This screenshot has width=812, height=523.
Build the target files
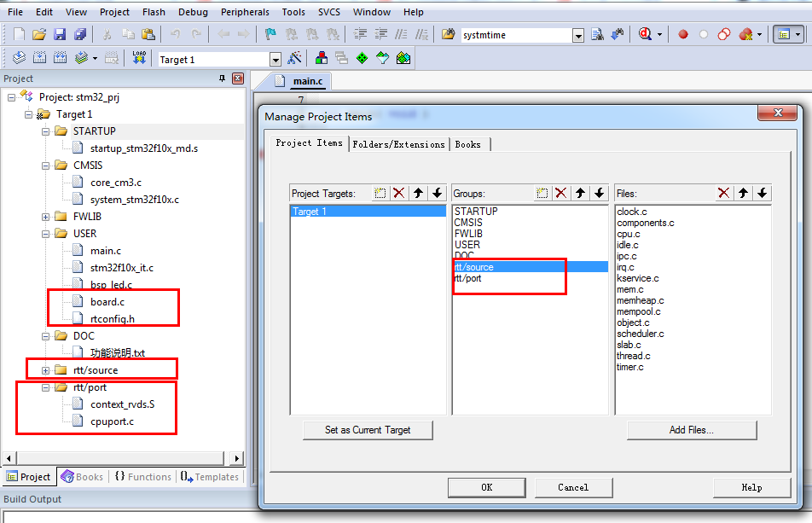coord(40,58)
